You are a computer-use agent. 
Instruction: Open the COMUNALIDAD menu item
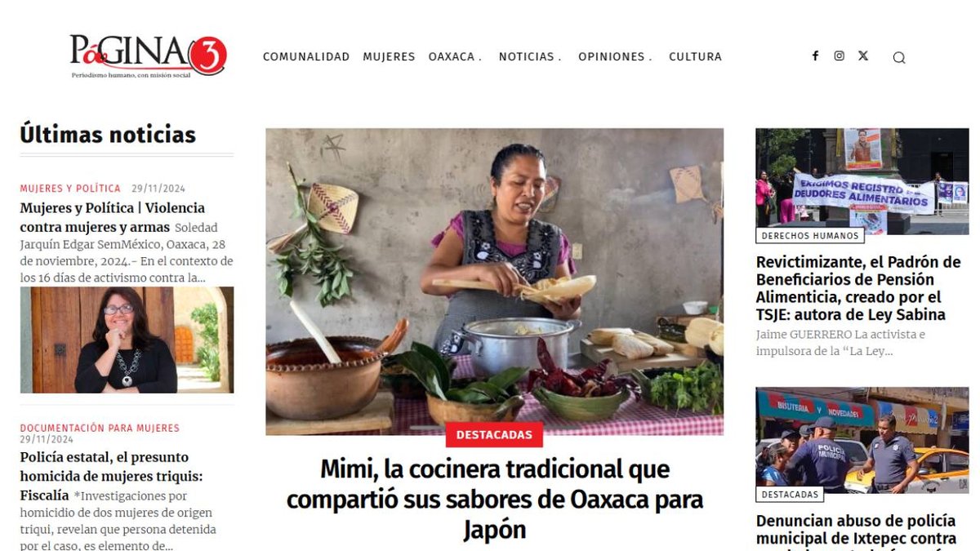306,56
